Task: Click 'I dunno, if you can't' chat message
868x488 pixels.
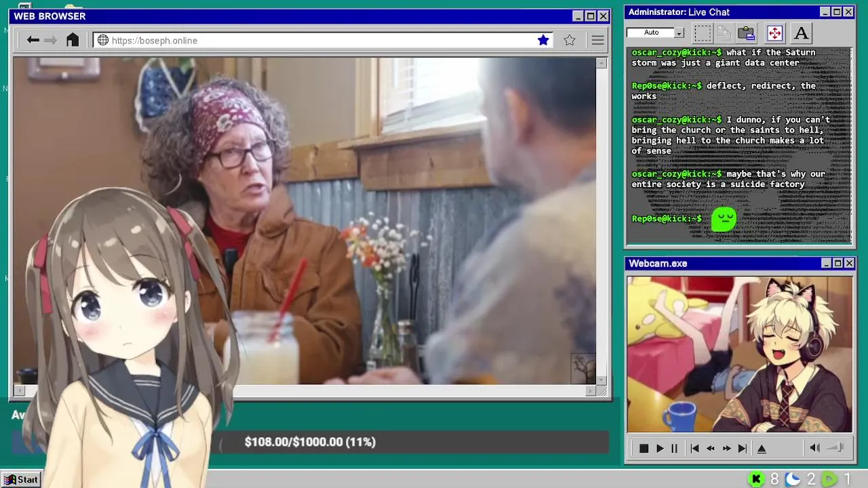Action: (x=731, y=135)
